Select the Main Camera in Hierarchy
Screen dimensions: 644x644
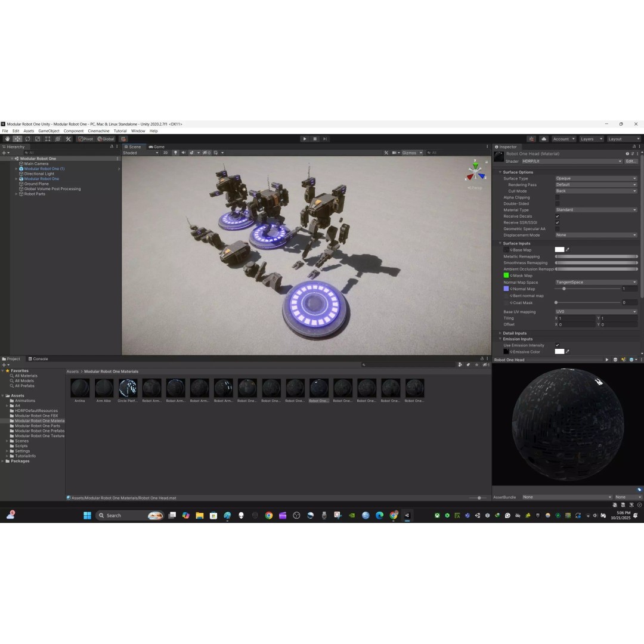pos(36,163)
